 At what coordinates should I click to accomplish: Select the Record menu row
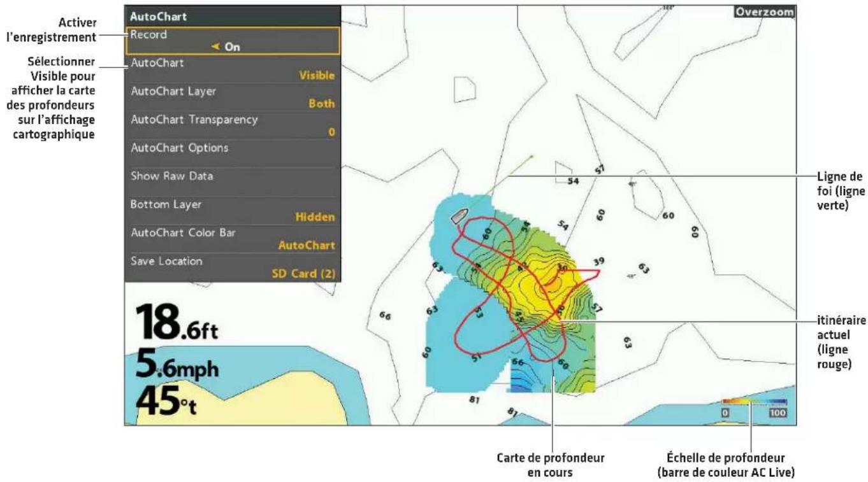coord(232,41)
